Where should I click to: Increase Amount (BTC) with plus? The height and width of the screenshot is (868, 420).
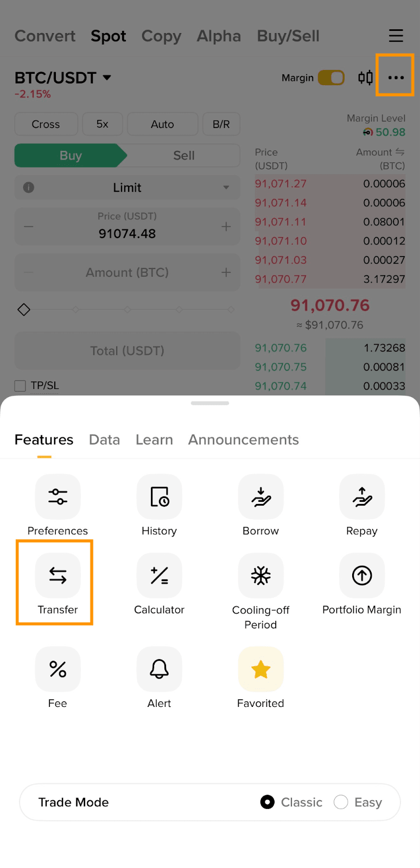click(226, 272)
